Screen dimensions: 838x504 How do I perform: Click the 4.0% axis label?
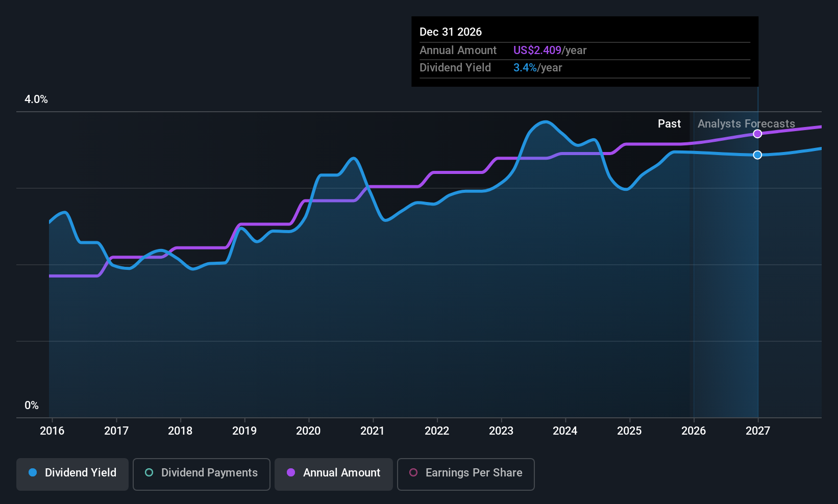[36, 99]
